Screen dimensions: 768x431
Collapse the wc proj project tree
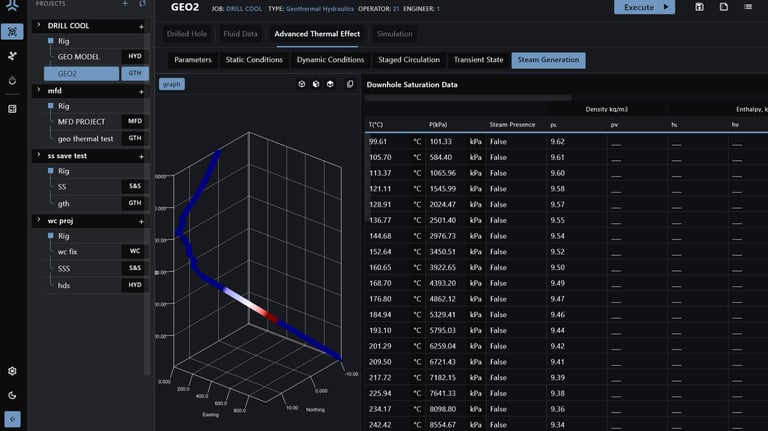(39, 220)
